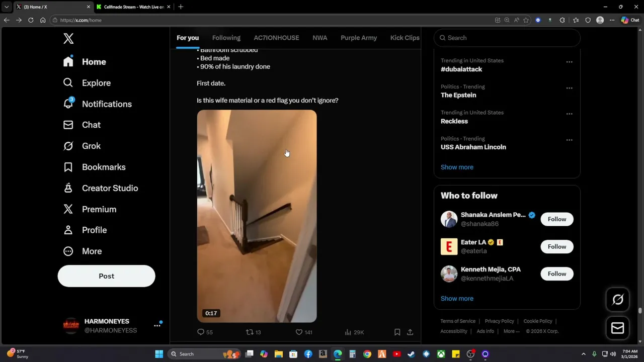Open the Favorites list
This screenshot has height=362, width=644.
coord(576,20)
